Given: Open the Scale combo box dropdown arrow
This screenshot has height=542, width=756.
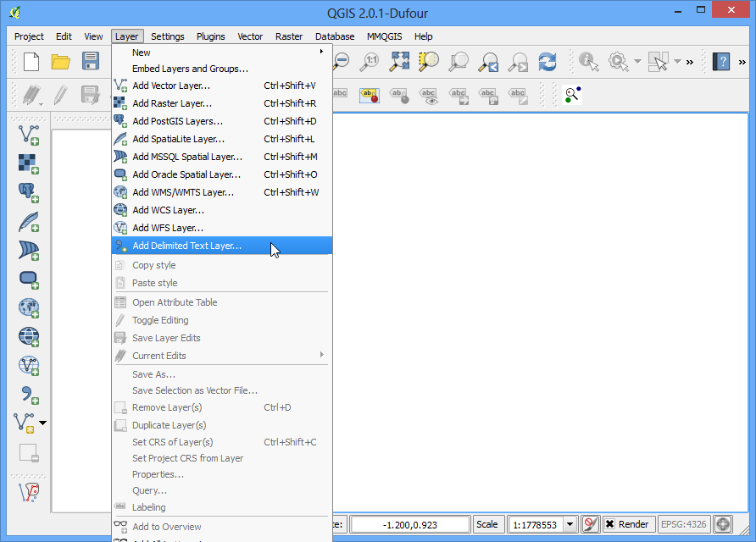Looking at the screenshot, I should (x=570, y=524).
